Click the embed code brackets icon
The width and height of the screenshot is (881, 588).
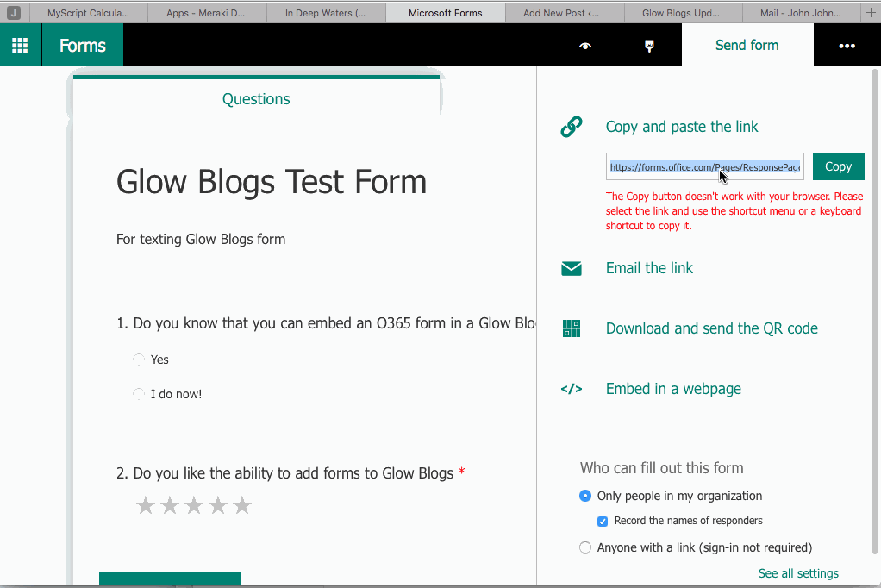(x=572, y=389)
